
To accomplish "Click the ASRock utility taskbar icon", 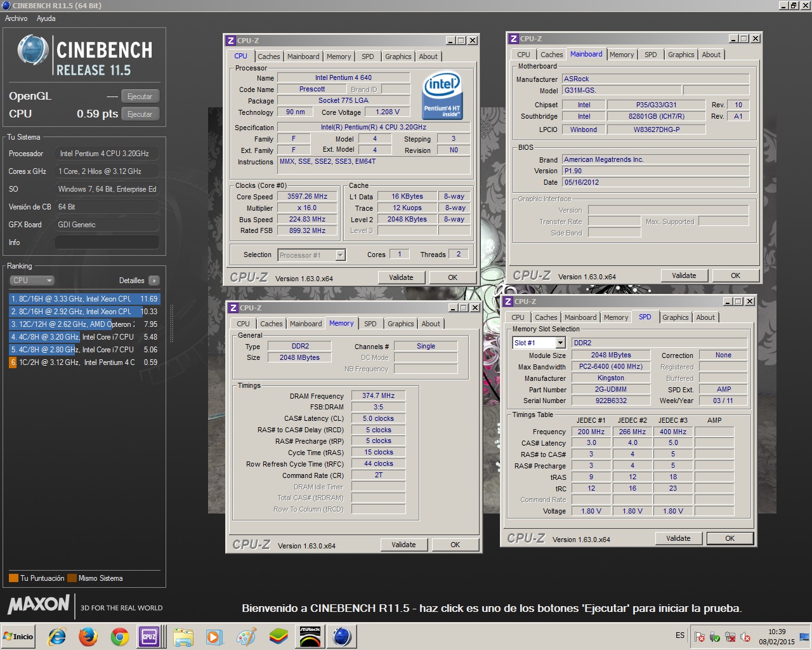I will 310,636.
